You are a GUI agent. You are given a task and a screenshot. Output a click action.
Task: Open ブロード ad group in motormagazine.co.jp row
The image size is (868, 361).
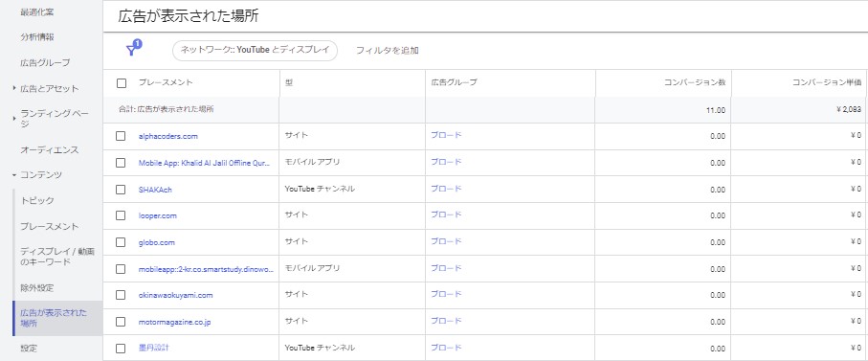[x=446, y=321]
